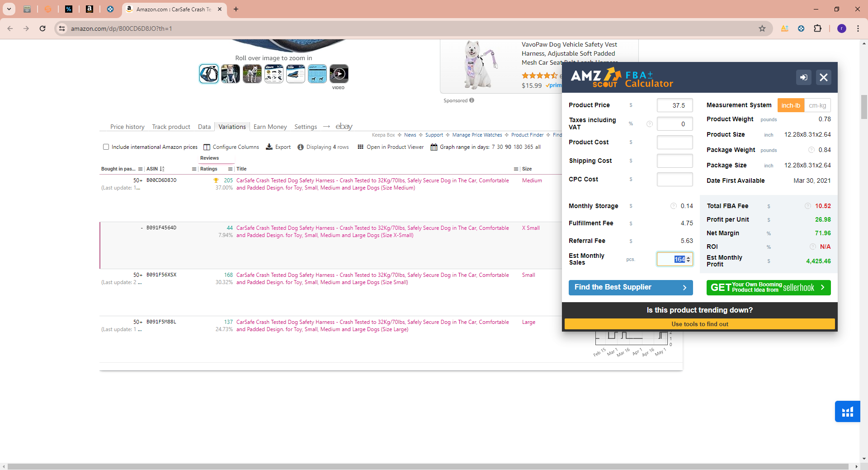Click the info icon next to Displaying 4 rows

pyautogui.click(x=301, y=147)
